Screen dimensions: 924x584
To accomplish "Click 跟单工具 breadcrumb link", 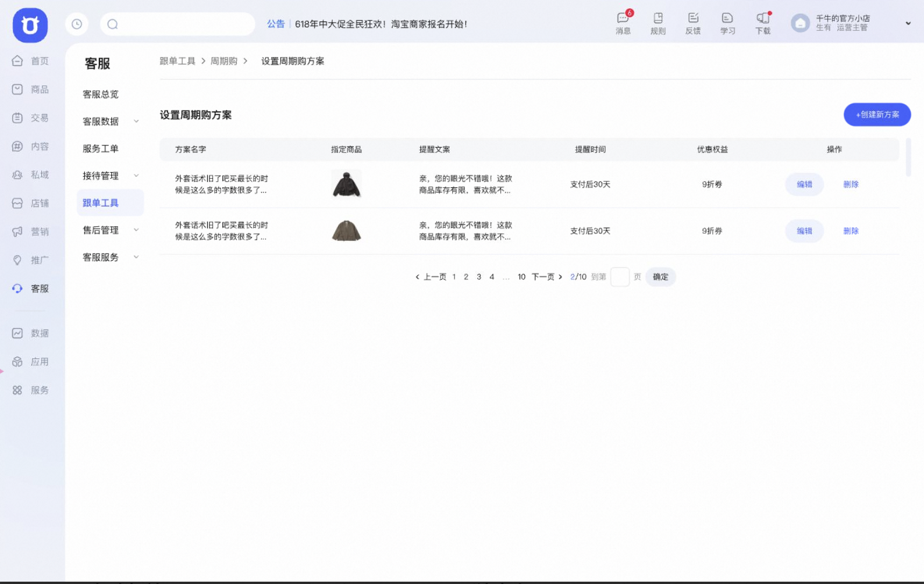I will point(177,61).
